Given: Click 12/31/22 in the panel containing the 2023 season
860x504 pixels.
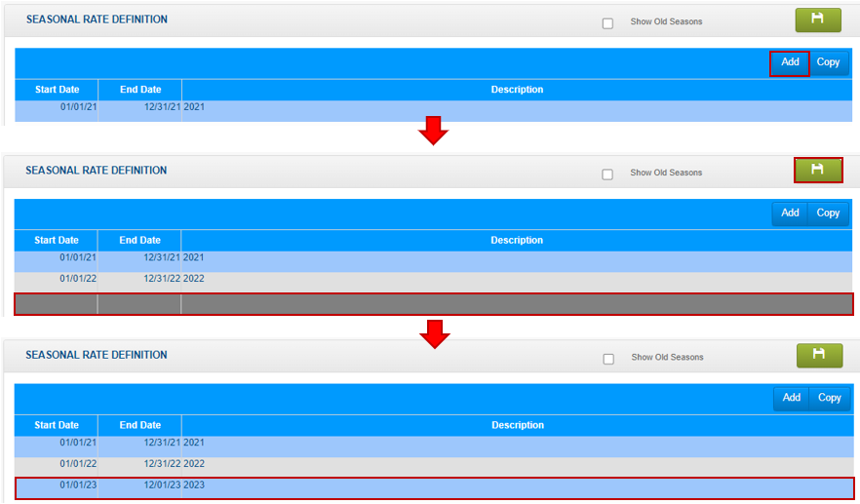Looking at the screenshot, I should 162,464.
